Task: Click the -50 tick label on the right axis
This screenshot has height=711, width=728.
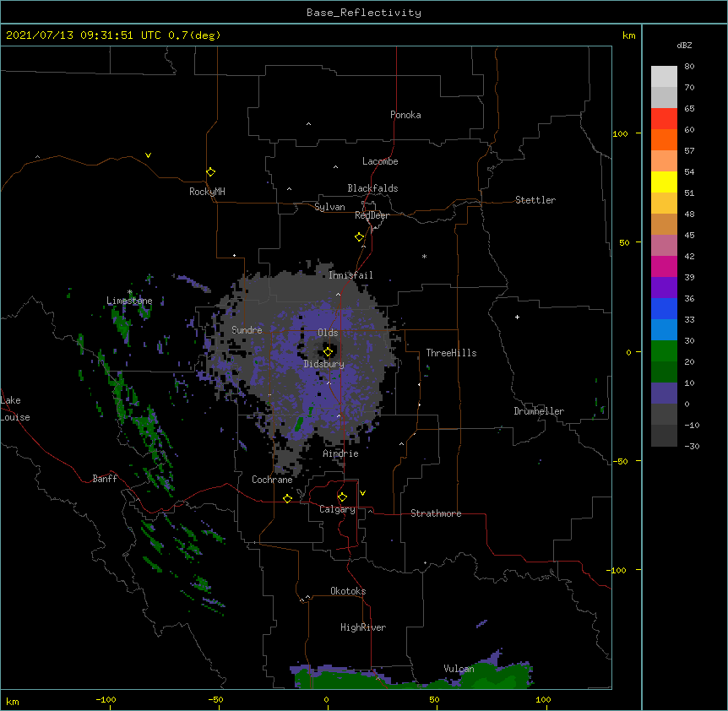Action: 620,461
